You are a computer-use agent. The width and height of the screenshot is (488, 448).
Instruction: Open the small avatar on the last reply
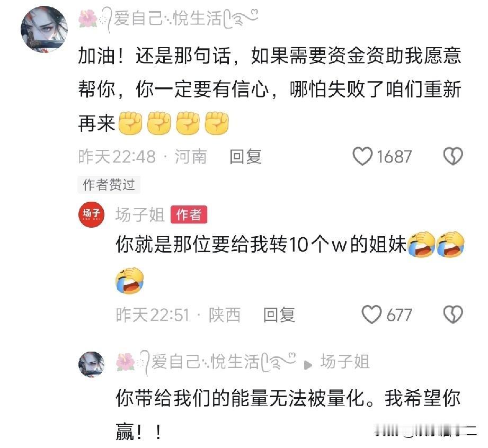click(91, 364)
